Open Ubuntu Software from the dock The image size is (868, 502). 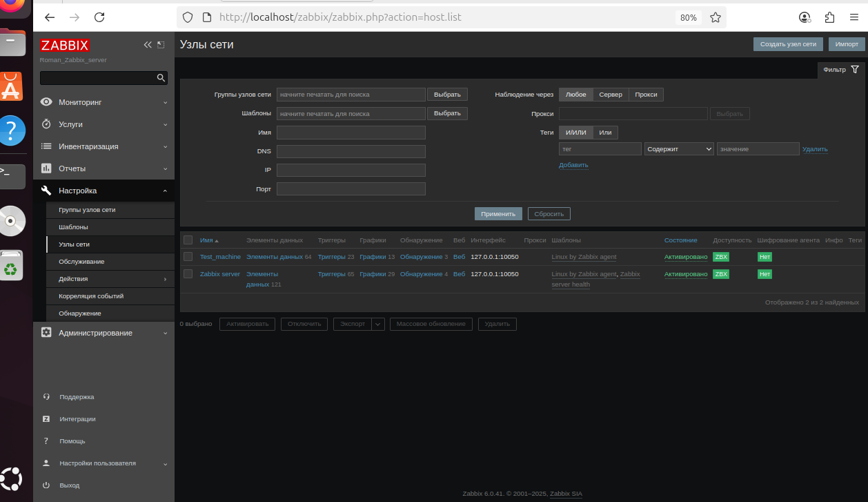coord(12,87)
